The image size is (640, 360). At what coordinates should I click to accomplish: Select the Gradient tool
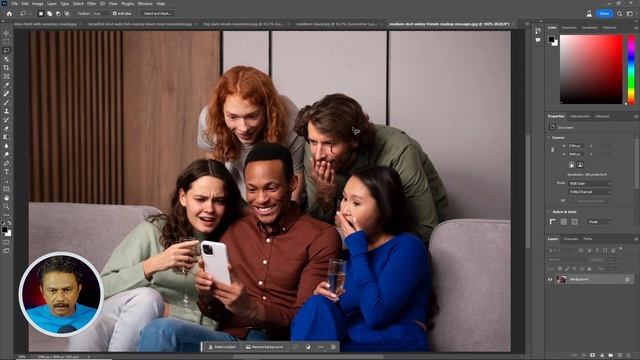point(6,137)
